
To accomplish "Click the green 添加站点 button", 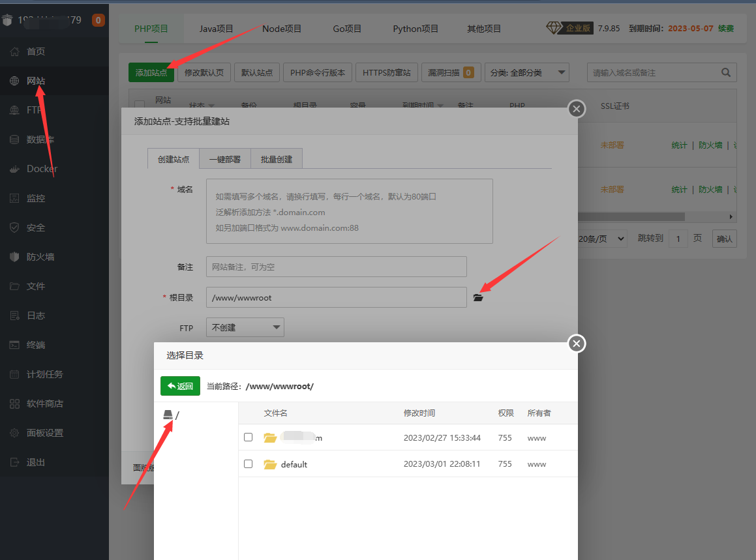I will (151, 73).
